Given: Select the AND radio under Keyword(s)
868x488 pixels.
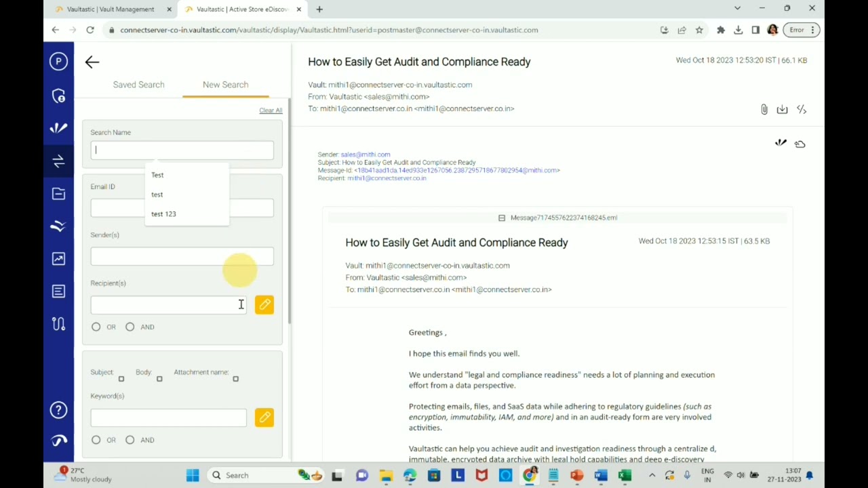Looking at the screenshot, I should (130, 440).
